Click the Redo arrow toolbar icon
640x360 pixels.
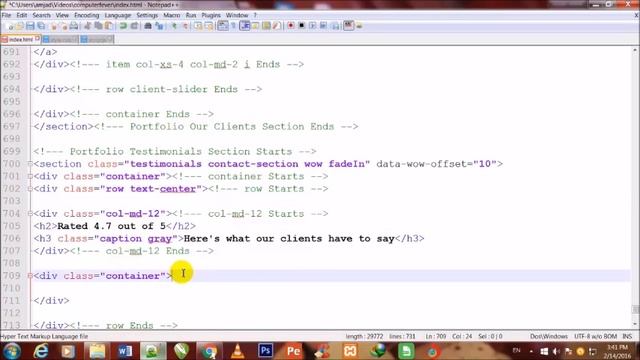(x=134, y=26)
